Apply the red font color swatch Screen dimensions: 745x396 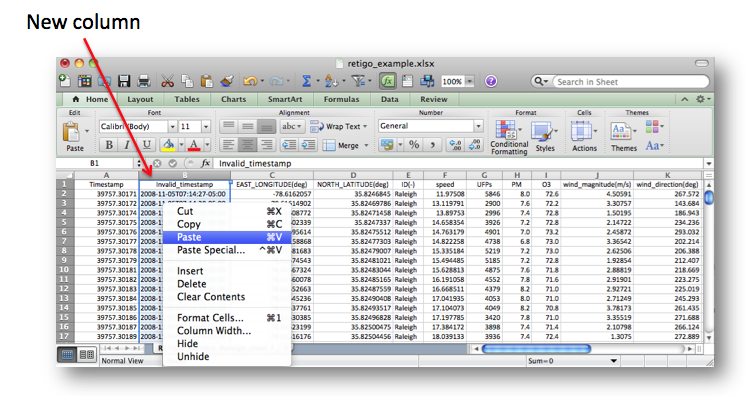pyautogui.click(x=194, y=145)
